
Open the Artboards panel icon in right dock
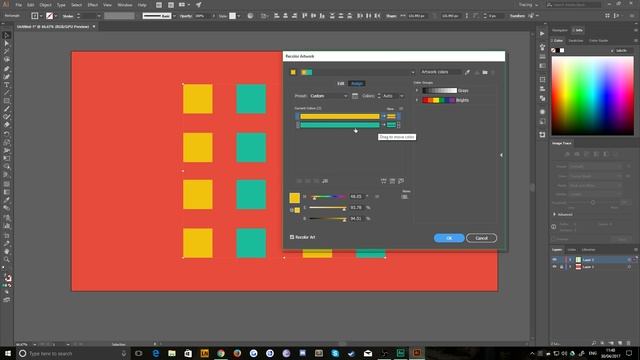(542, 134)
